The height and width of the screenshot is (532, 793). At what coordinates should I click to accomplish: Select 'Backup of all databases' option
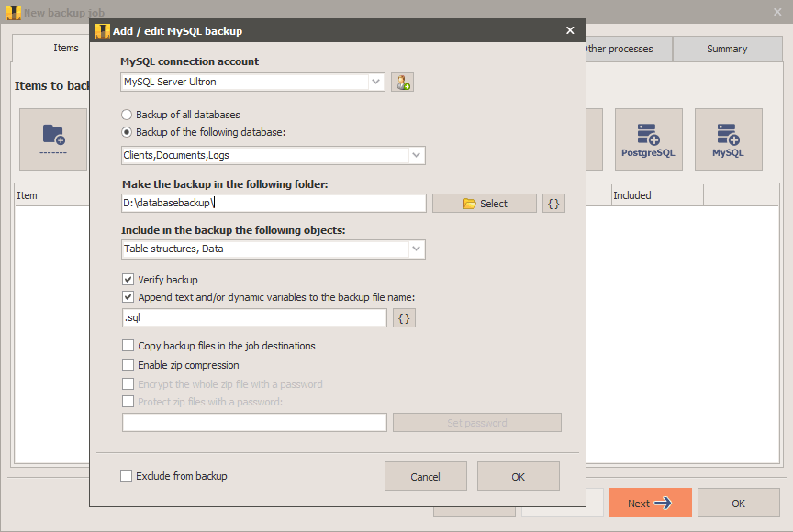[x=127, y=116]
